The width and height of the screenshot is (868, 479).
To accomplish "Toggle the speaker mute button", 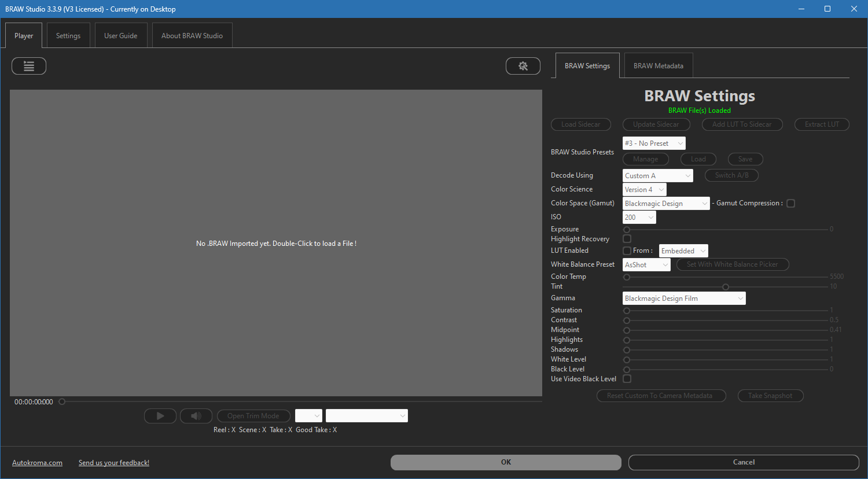I will click(x=196, y=416).
